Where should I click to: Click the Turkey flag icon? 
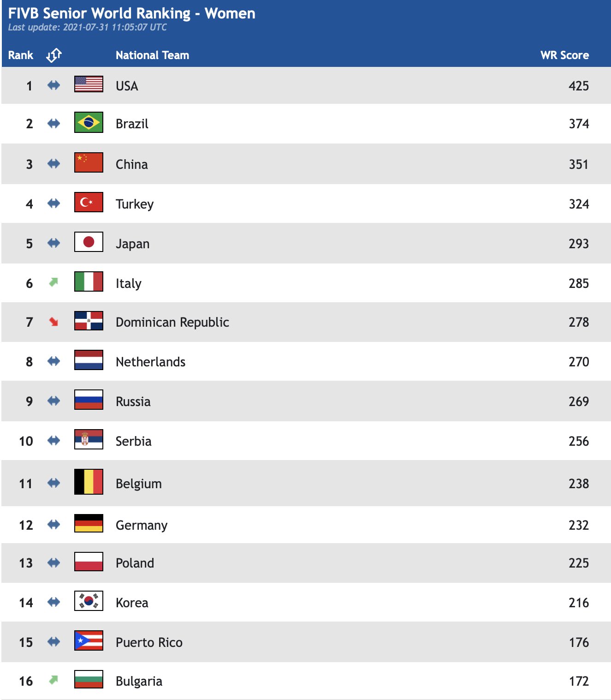89,202
